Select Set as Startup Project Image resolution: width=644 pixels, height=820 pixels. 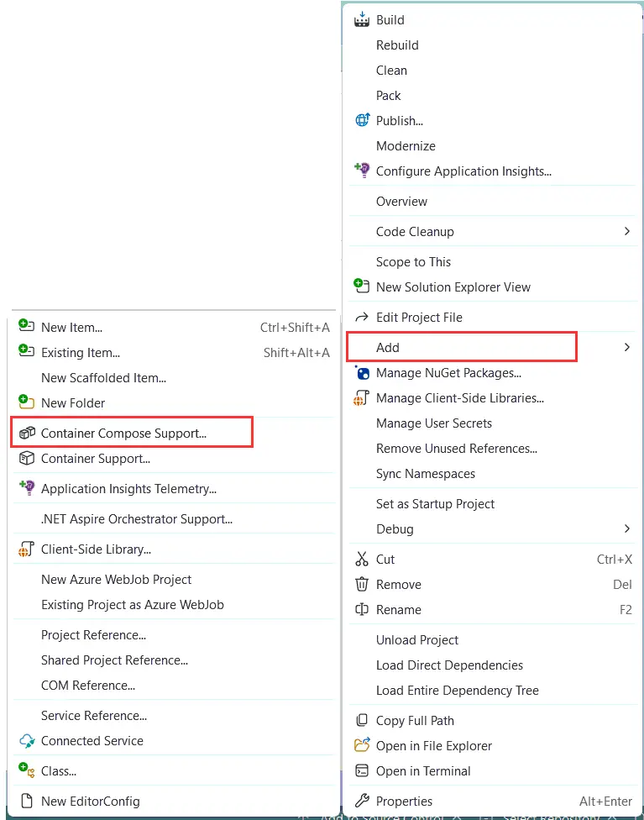pyautogui.click(x=434, y=503)
